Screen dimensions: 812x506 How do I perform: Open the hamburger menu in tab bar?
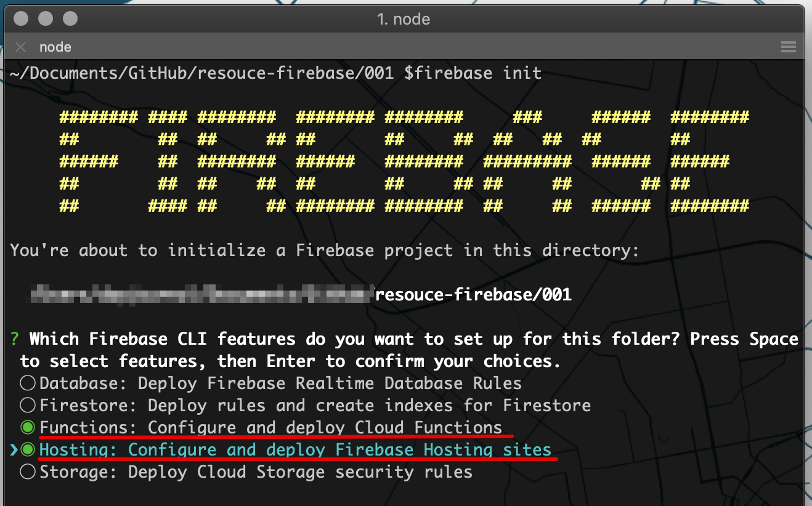pos(789,47)
